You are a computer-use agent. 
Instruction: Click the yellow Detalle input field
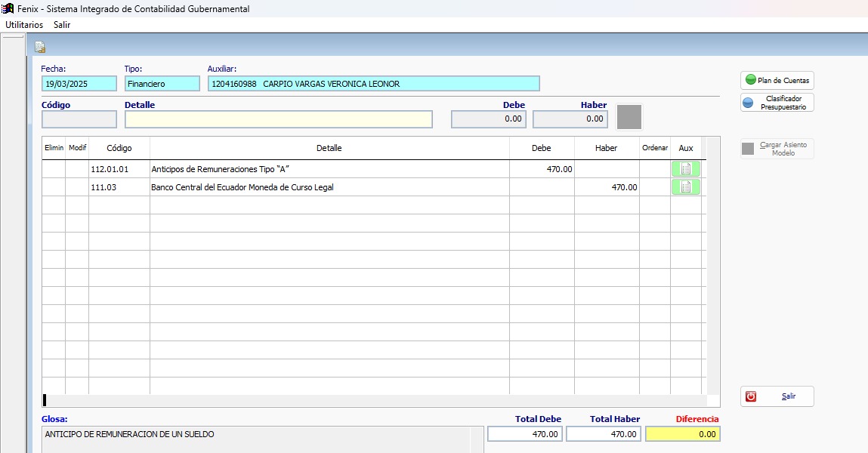[278, 119]
